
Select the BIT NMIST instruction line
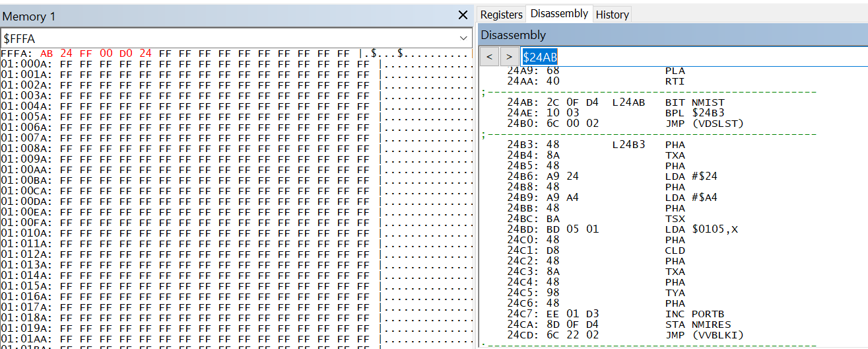(x=694, y=102)
